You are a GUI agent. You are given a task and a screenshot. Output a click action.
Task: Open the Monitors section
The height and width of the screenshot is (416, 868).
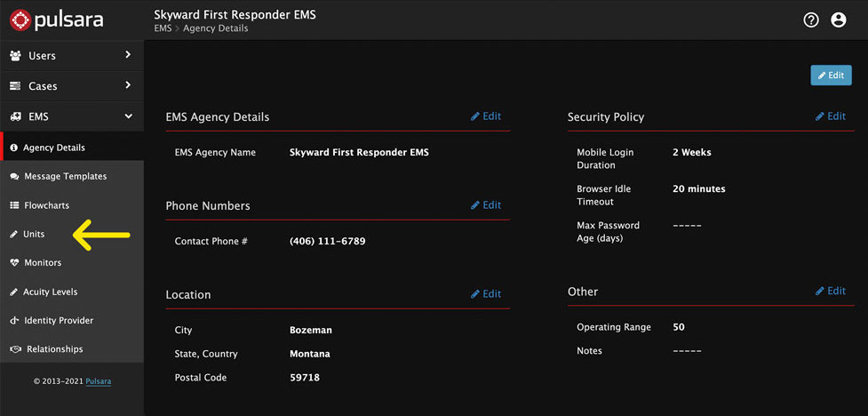(43, 263)
